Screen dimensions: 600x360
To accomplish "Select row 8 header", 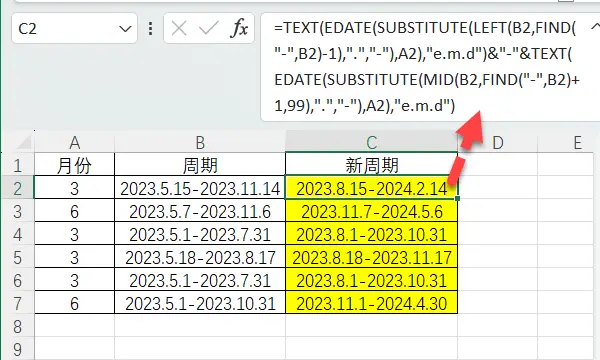I will pyautogui.click(x=18, y=326).
